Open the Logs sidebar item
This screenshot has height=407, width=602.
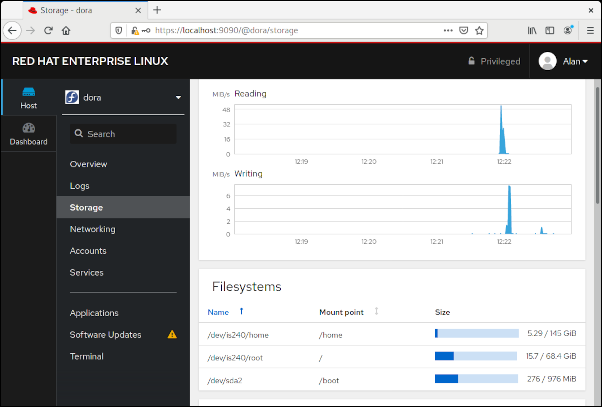point(80,186)
